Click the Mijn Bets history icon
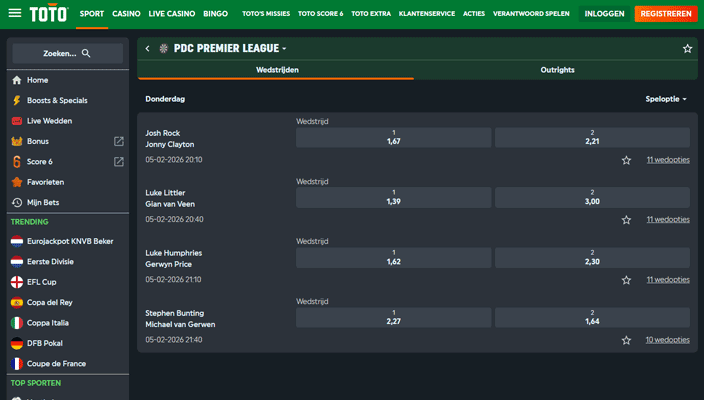 (x=17, y=202)
